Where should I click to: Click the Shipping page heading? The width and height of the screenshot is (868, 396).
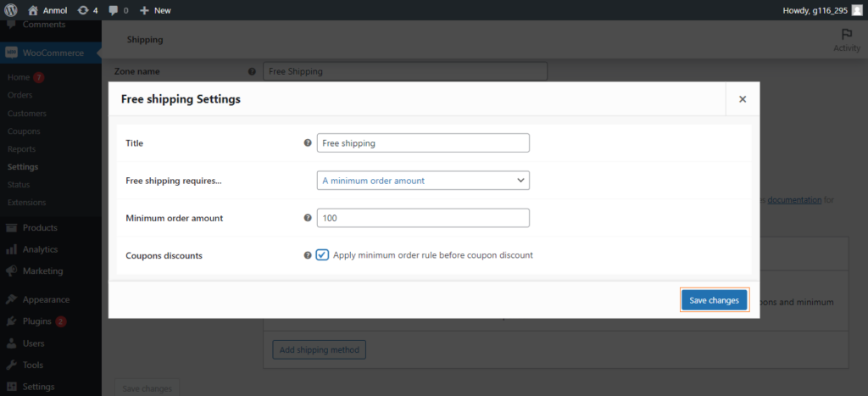(145, 40)
